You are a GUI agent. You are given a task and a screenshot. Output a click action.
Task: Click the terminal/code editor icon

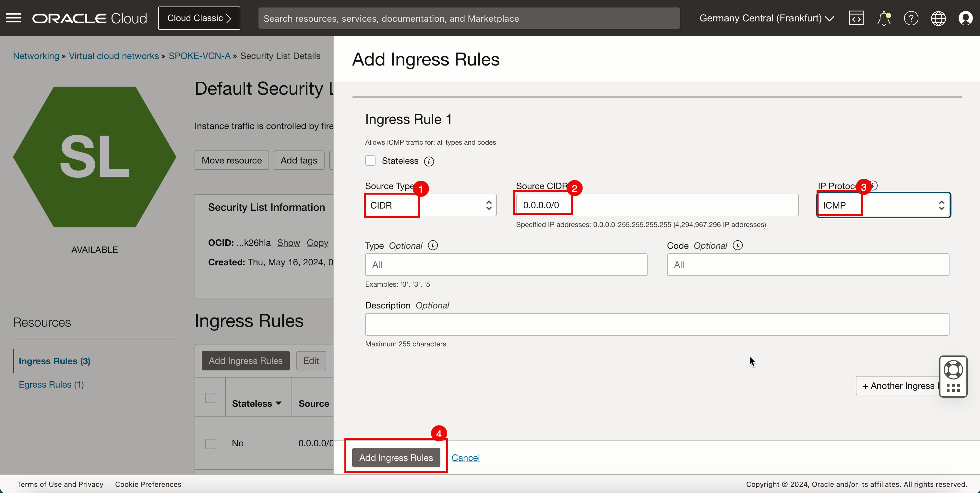tap(855, 18)
